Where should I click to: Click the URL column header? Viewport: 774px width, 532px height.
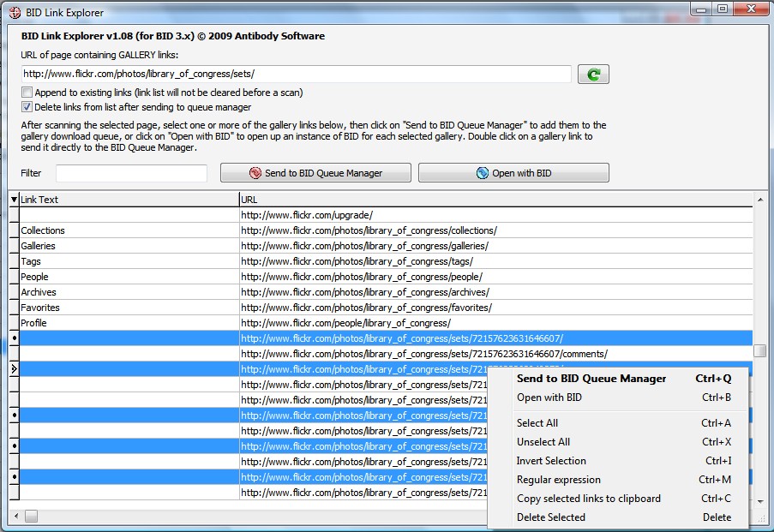(x=496, y=200)
